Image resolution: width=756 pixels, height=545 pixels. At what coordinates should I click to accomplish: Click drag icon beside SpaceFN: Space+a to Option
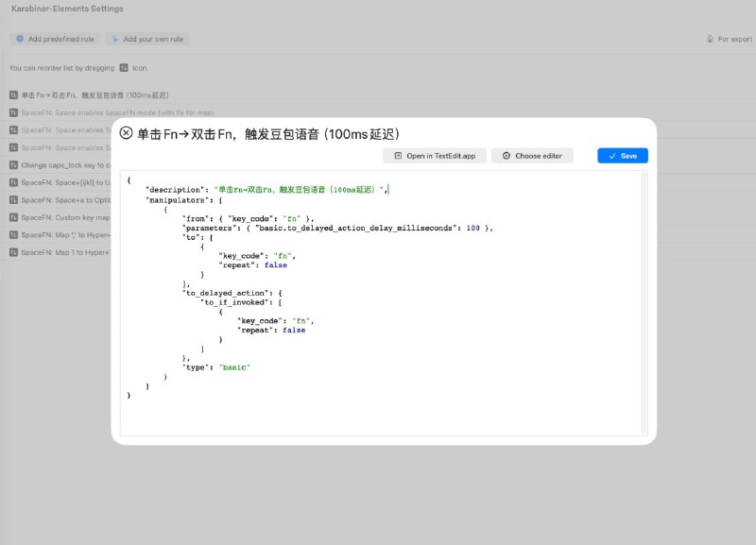tap(13, 199)
